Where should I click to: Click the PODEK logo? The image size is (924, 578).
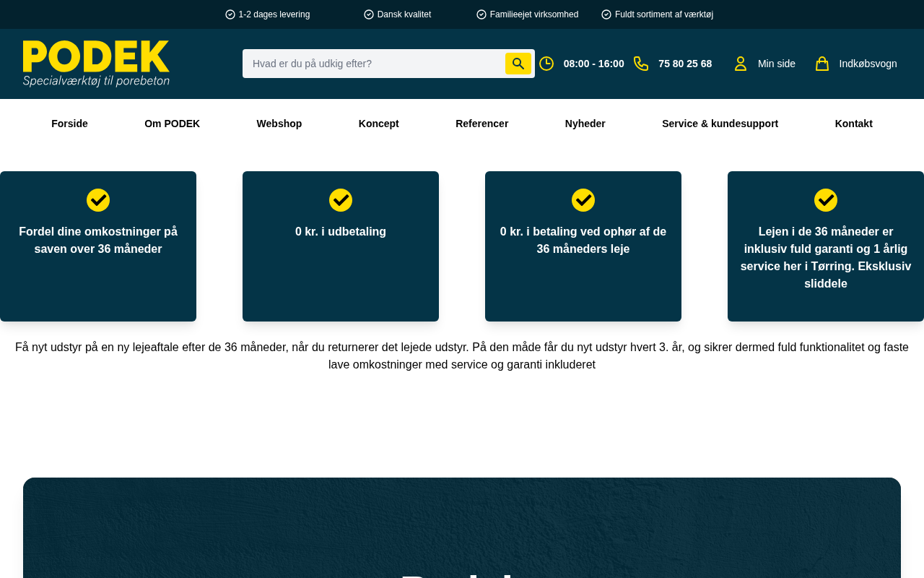[96, 64]
